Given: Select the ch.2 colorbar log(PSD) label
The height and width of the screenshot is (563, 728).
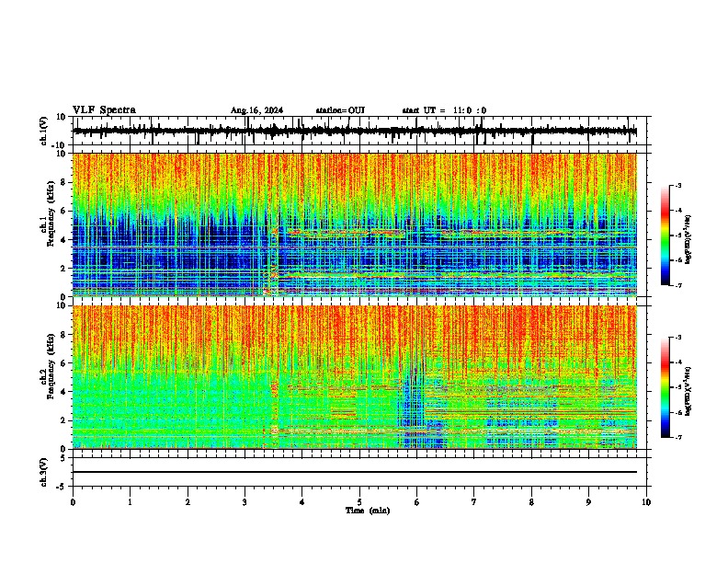Looking at the screenshot, I should click(688, 391).
